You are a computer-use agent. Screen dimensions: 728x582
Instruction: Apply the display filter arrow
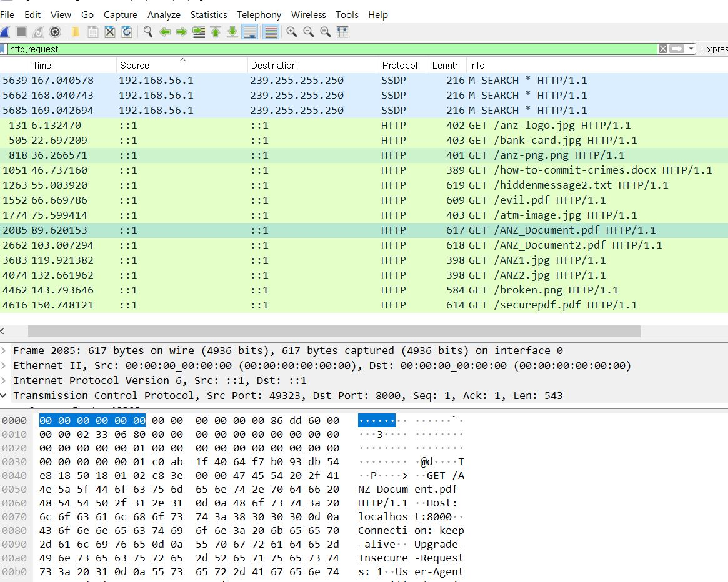677,49
